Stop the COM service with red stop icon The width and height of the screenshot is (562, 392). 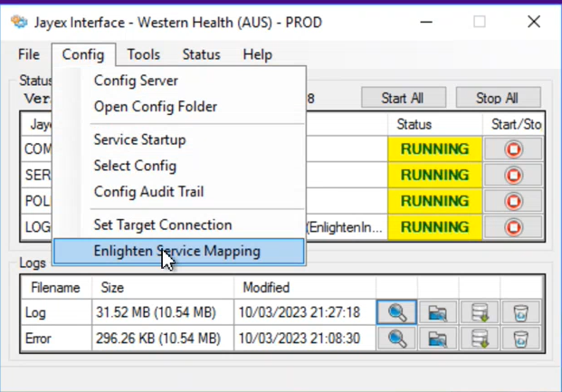coord(513,148)
